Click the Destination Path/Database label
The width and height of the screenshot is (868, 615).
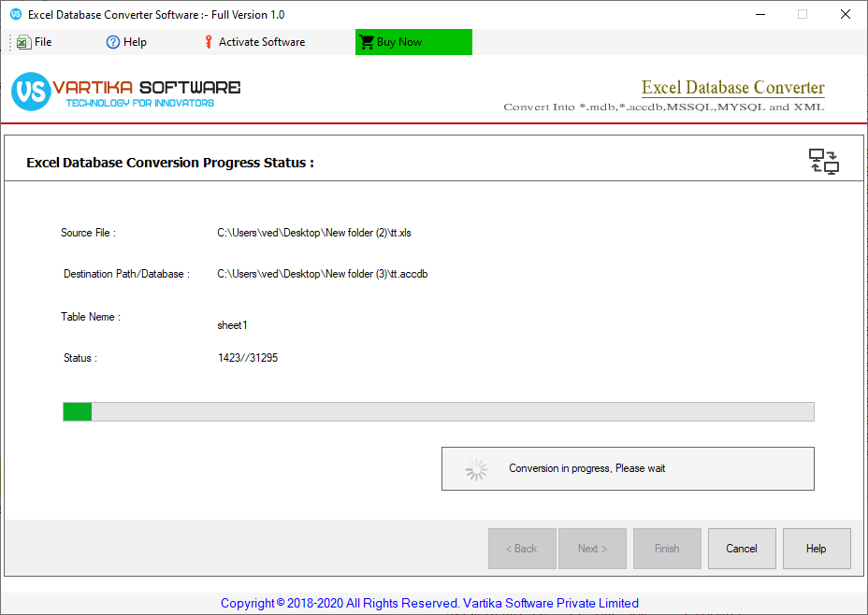click(126, 274)
